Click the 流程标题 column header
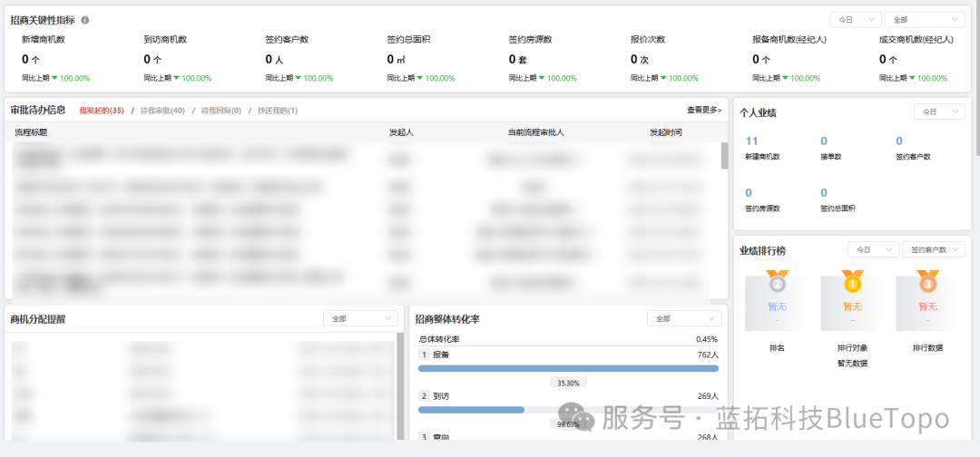This screenshot has width=980, height=457. [31, 132]
